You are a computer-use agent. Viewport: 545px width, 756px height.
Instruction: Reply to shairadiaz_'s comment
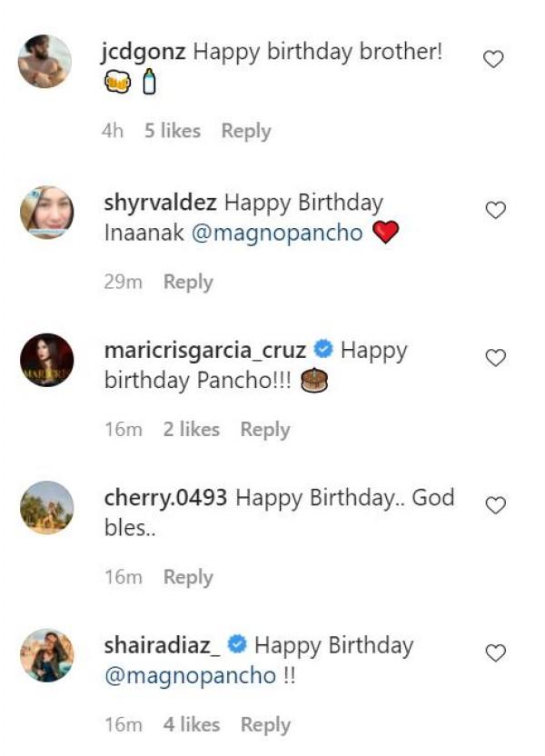pyautogui.click(x=265, y=724)
